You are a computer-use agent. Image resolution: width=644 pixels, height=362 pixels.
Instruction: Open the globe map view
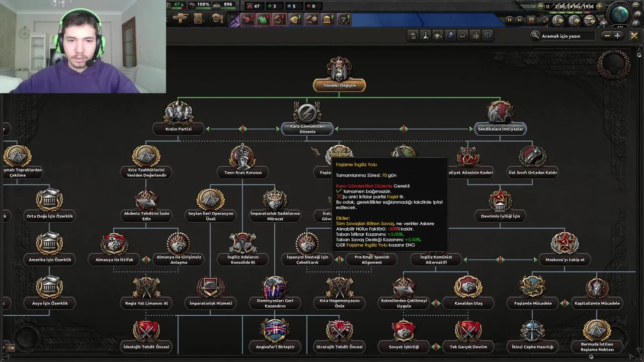click(x=620, y=14)
